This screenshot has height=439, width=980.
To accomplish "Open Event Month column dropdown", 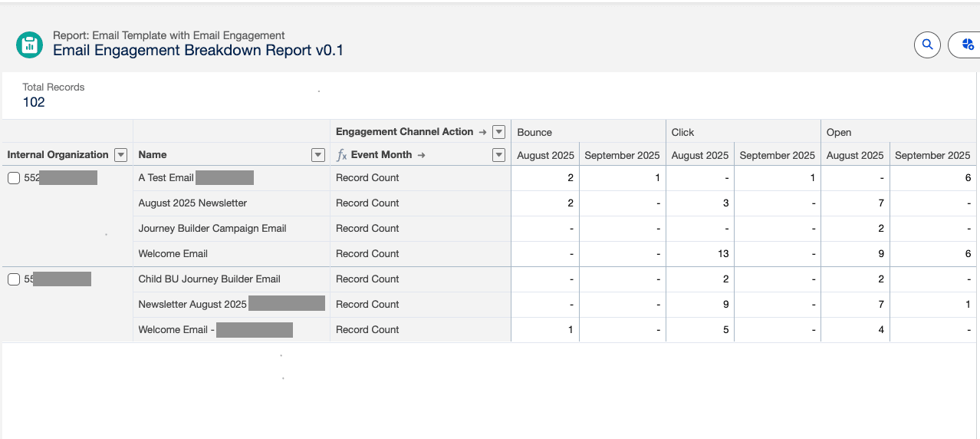I will pos(498,155).
